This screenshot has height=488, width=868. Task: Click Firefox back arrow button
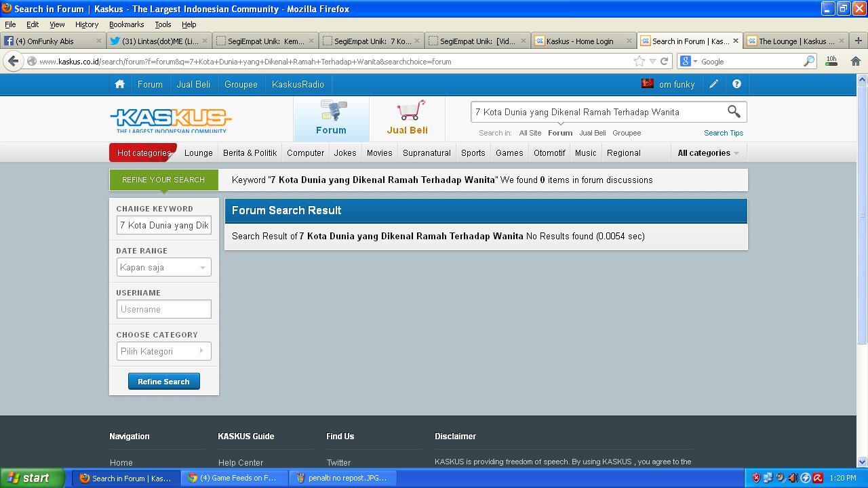coord(13,61)
